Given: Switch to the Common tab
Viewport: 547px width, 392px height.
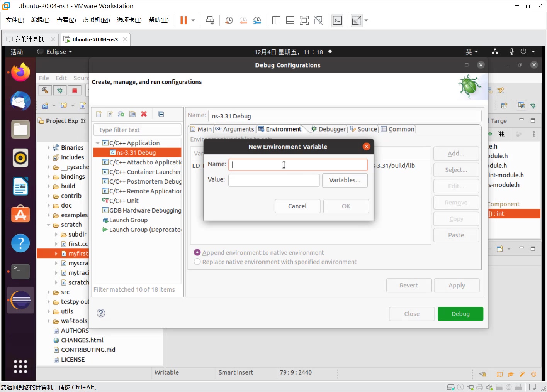Looking at the screenshot, I should (398, 129).
